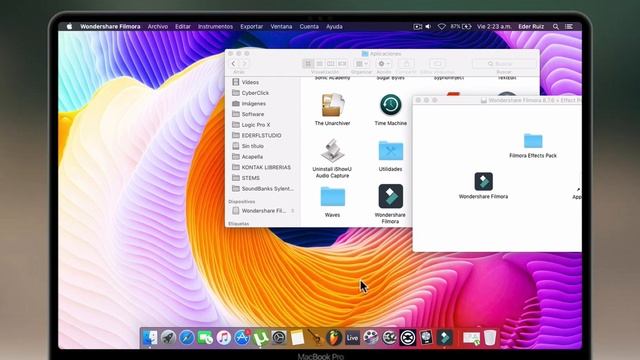
Task: Open The Unarchiver app in Finder
Action: [x=332, y=105]
